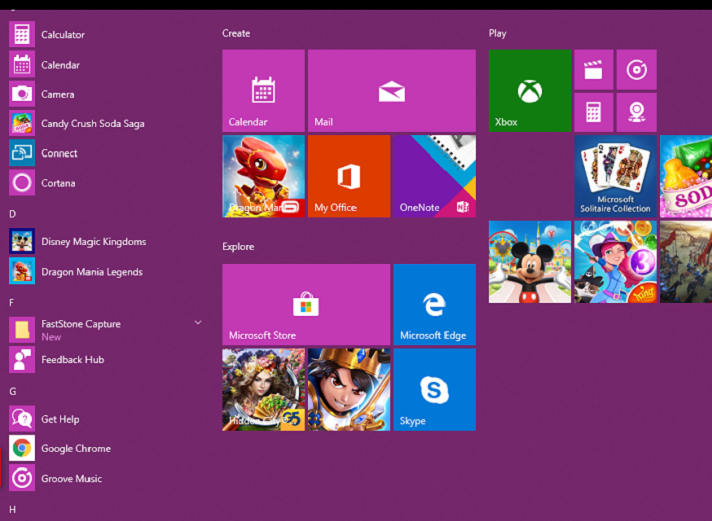712x521 pixels.
Task: Open the Mail tile
Action: tap(392, 91)
